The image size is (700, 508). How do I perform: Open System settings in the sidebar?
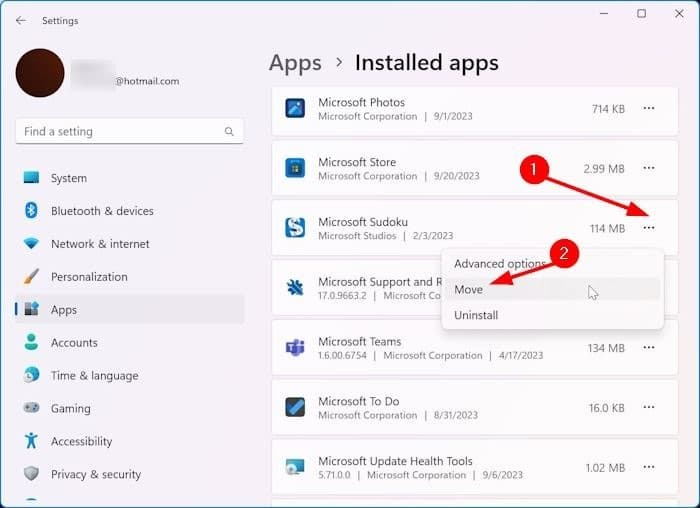coord(129,178)
